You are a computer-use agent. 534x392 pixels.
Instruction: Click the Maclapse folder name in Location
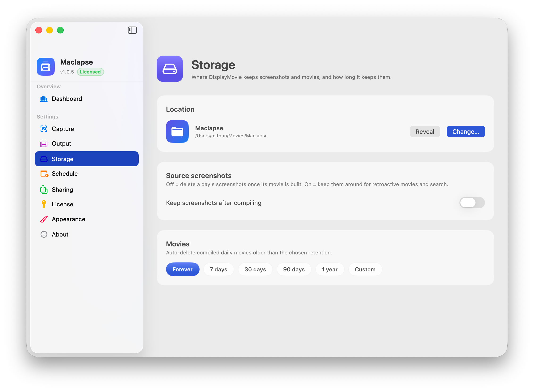(209, 128)
